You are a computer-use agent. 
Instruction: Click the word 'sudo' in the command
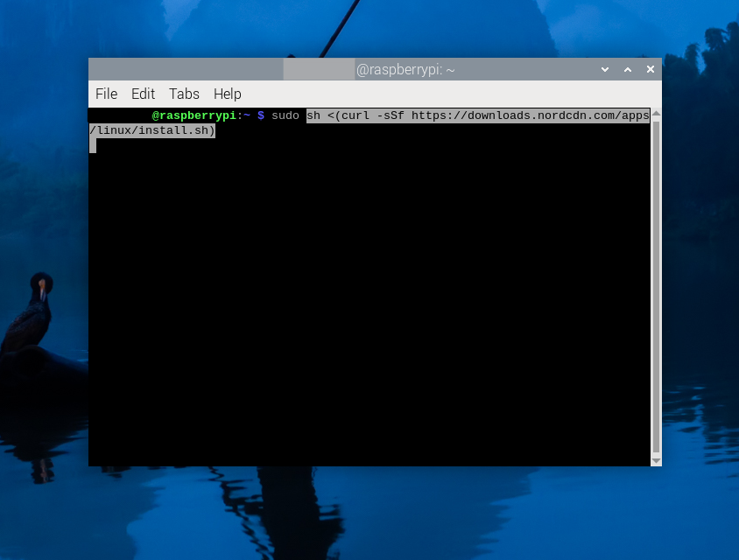tap(285, 115)
